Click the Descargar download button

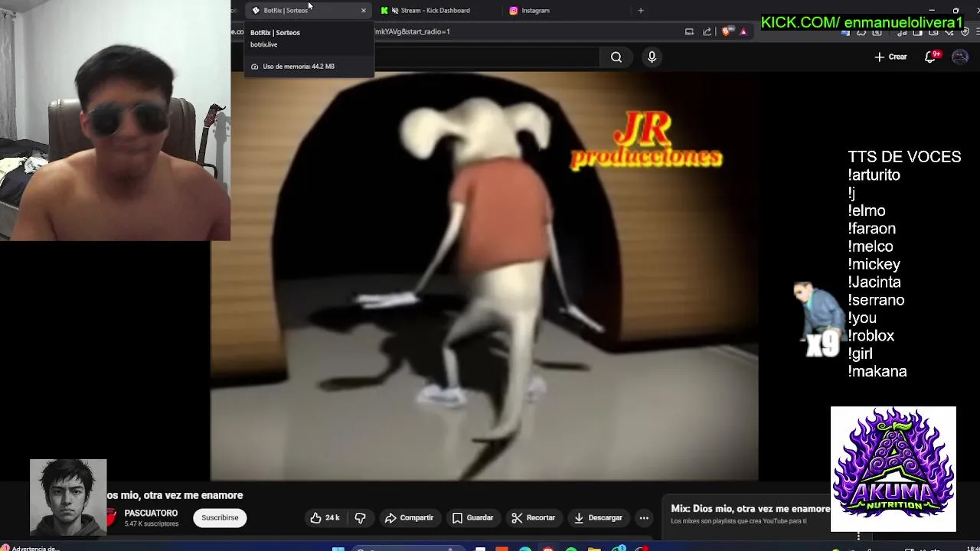click(x=599, y=518)
